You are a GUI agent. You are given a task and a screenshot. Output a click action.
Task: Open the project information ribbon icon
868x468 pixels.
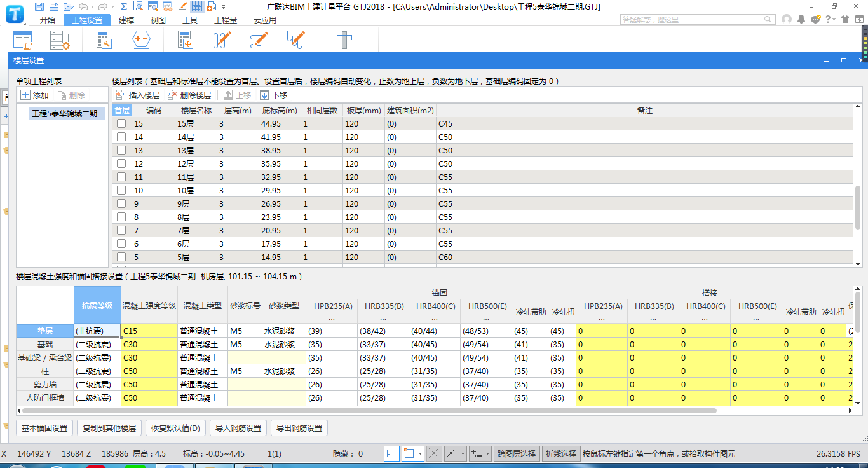click(x=23, y=40)
